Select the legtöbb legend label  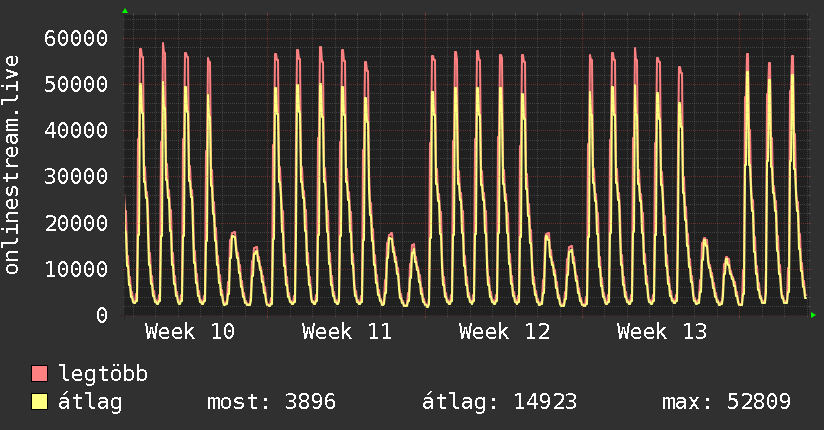pos(104,375)
